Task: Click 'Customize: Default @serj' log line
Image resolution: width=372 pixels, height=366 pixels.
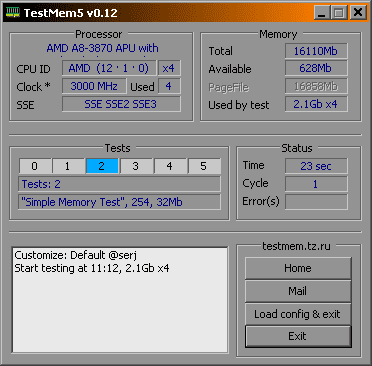Action: click(x=76, y=255)
